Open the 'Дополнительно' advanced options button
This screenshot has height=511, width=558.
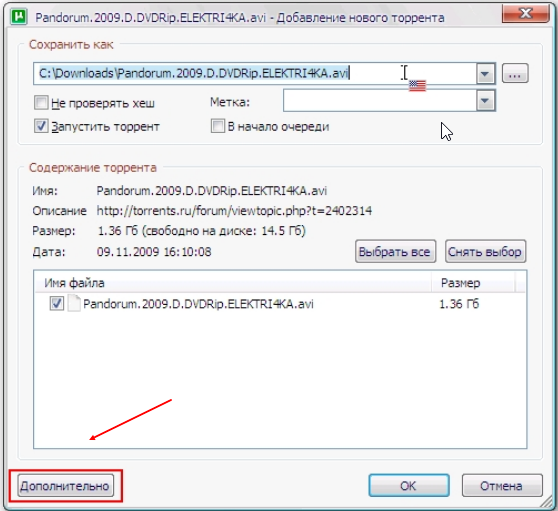click(65, 485)
